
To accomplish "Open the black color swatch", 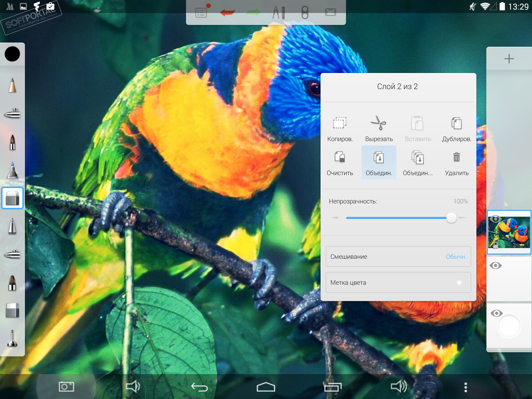I will tap(12, 54).
